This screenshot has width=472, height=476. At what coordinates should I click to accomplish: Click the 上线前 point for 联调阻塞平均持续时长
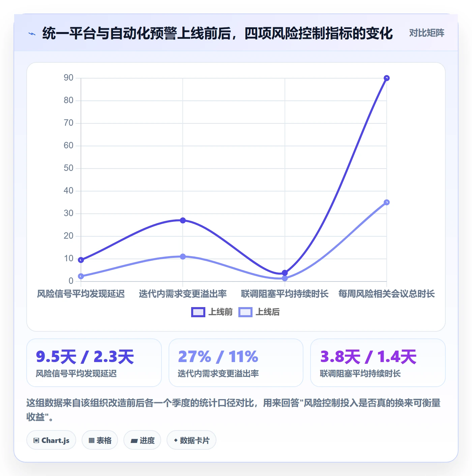pos(285,273)
